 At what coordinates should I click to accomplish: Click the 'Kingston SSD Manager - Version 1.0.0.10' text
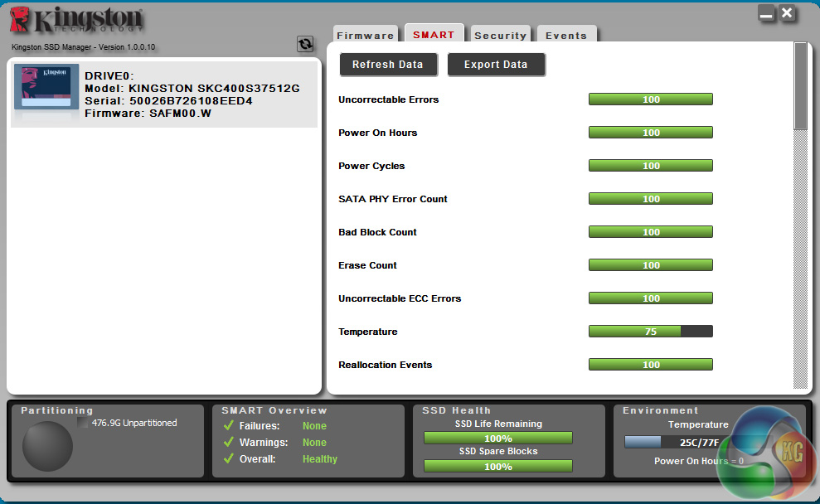(83, 46)
